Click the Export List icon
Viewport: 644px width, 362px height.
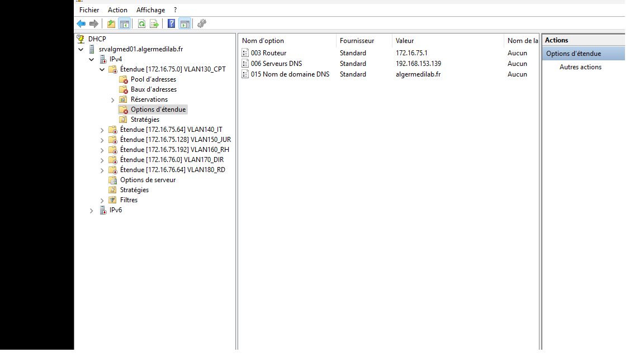point(153,23)
